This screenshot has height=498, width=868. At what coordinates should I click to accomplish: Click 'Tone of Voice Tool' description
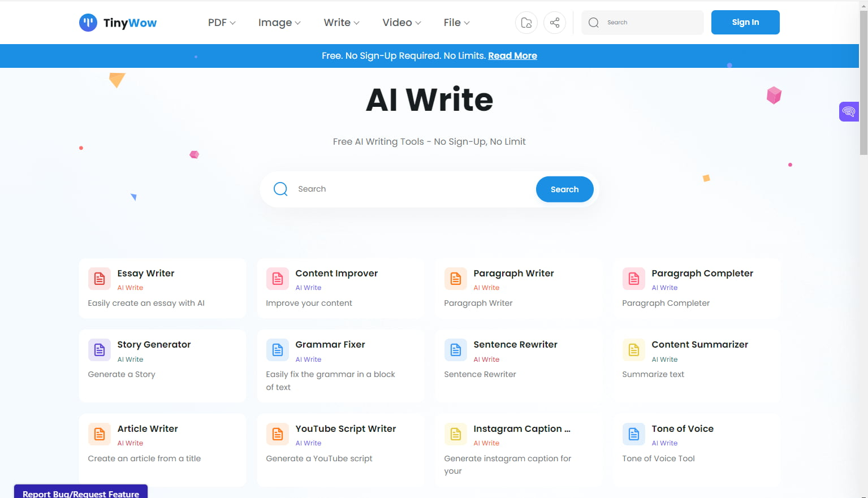click(658, 458)
